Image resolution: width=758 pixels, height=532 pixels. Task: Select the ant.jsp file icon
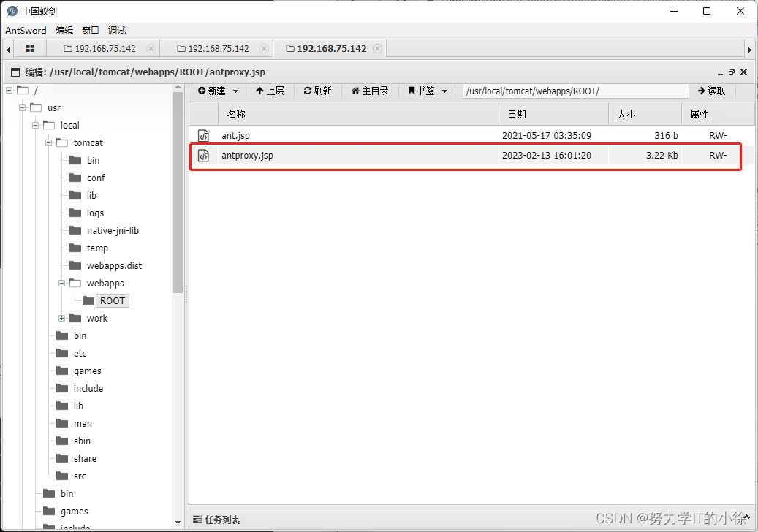tap(203, 136)
